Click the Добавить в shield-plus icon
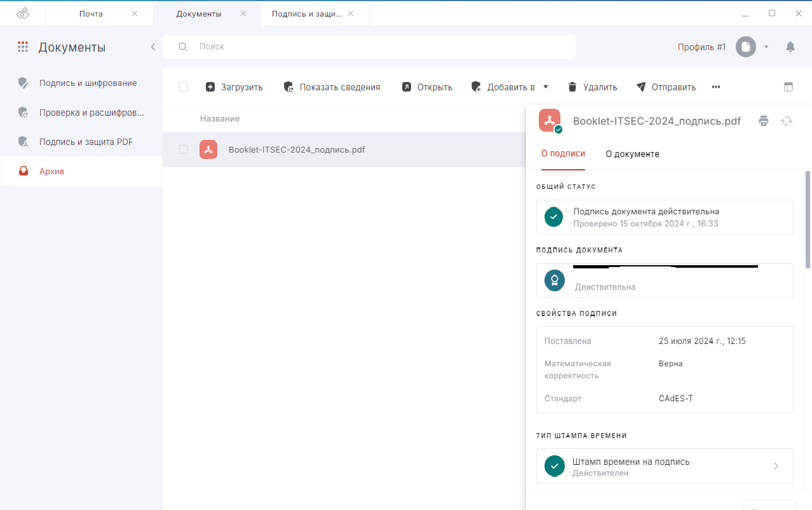Viewport: 812px width, 510px height. [477, 87]
